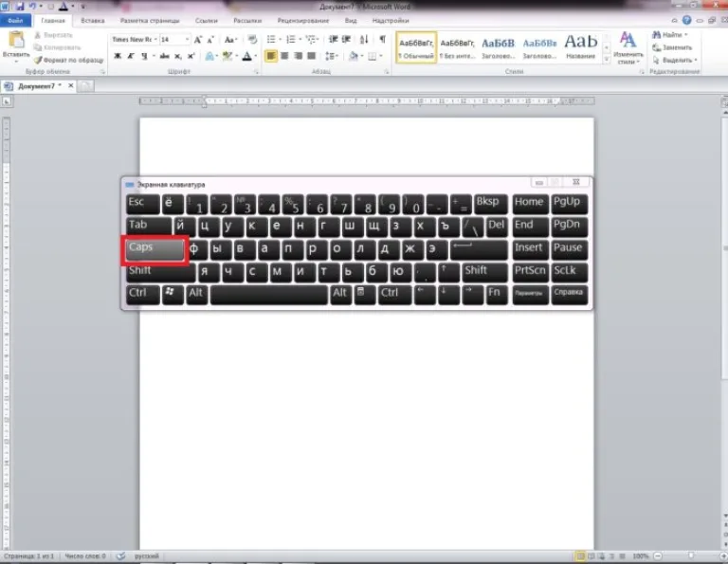Click Выделить (Select) button
728x564 pixels.
coord(674,60)
